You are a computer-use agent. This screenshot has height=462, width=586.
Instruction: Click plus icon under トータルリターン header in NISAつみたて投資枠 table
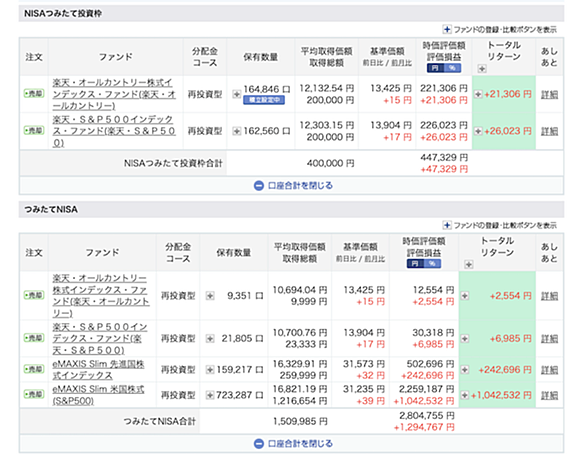482,69
